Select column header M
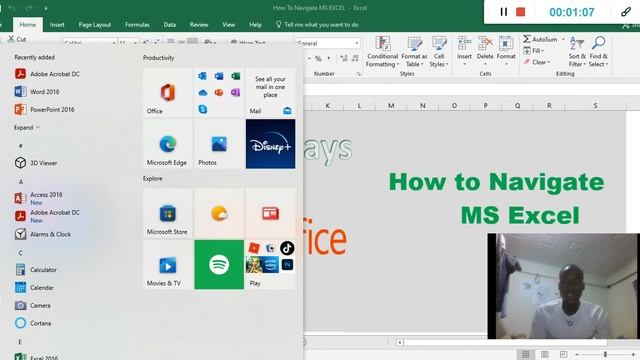 click(391, 106)
